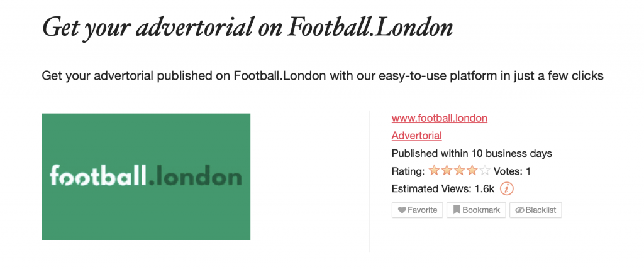Click the ribbon icon on Bookmark

click(457, 210)
